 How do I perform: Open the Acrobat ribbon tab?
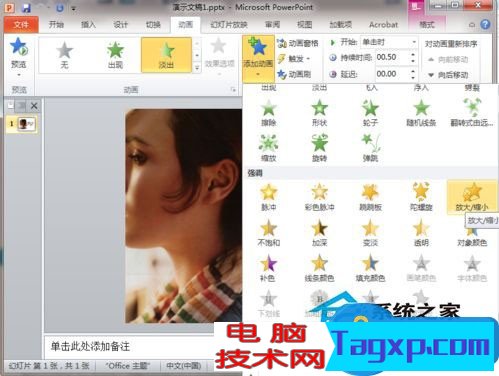point(383,25)
